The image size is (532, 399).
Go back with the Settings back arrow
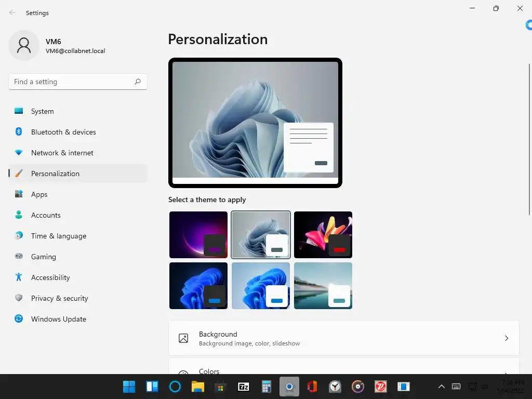point(12,12)
